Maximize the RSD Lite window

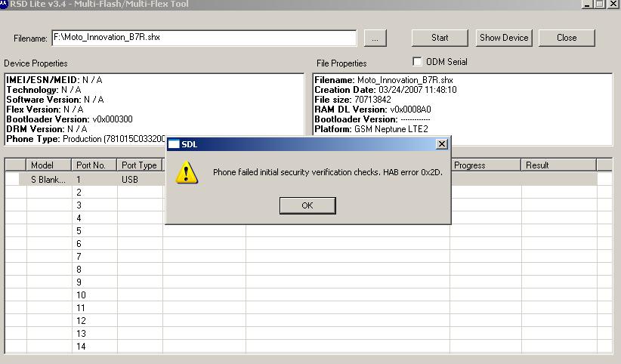pos(600,4)
